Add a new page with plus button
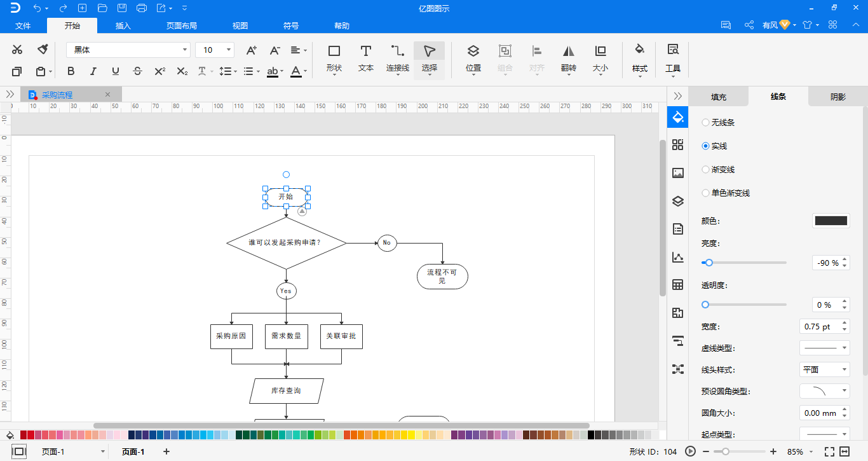The height and width of the screenshot is (461, 868). click(x=166, y=451)
